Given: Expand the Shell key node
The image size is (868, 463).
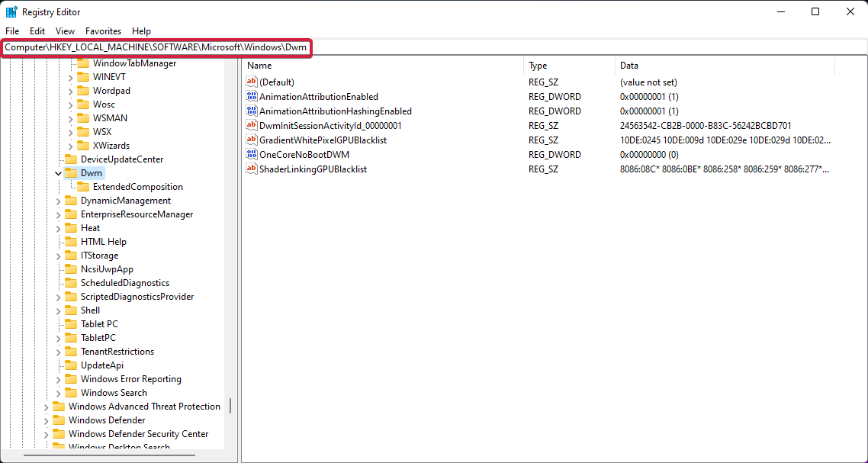Looking at the screenshot, I should pyautogui.click(x=57, y=310).
